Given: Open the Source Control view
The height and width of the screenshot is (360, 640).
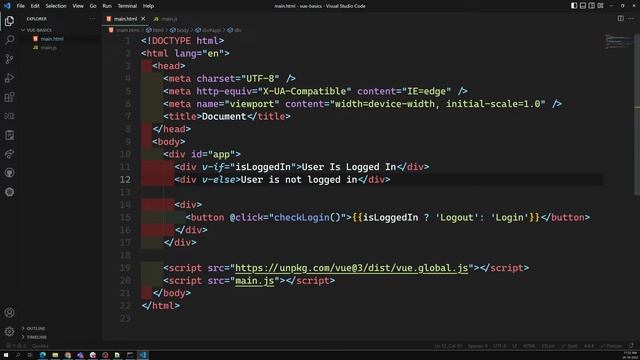Looking at the screenshot, I should 9,59.
